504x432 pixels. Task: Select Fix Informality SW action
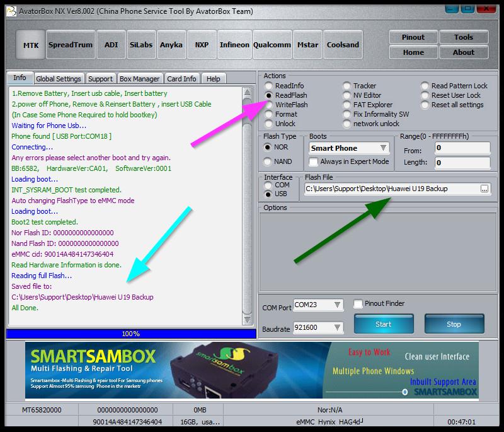click(x=376, y=114)
